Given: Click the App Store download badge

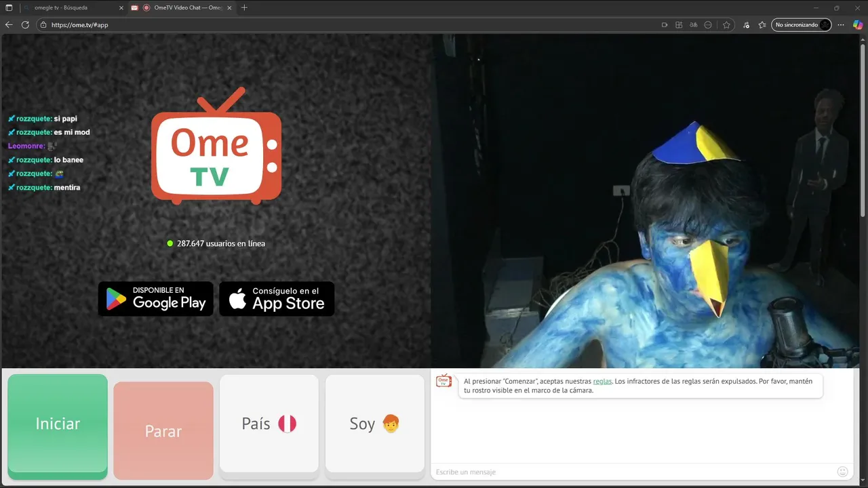Looking at the screenshot, I should click(277, 299).
